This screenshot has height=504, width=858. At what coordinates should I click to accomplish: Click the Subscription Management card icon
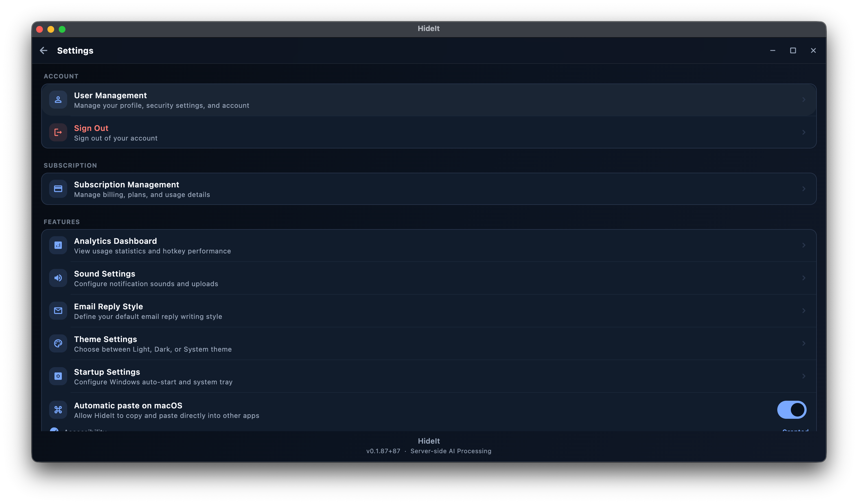pyautogui.click(x=58, y=189)
